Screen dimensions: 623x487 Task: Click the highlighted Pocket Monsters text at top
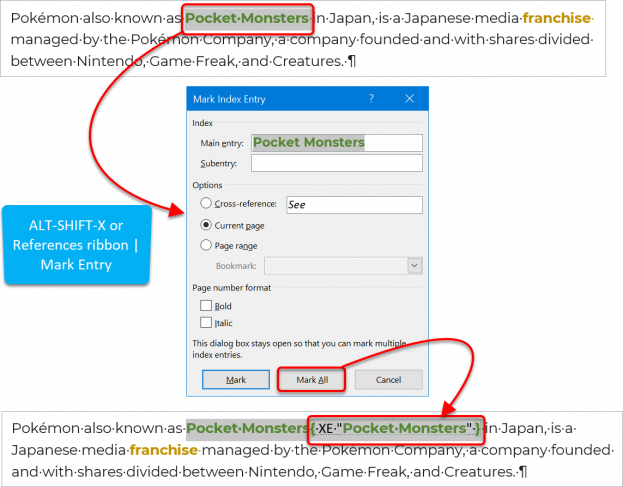[x=247, y=18]
